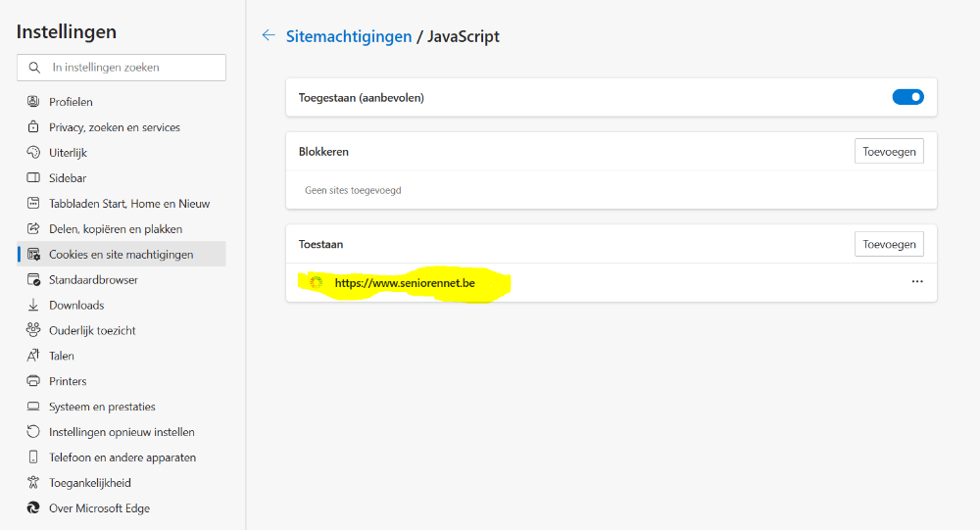Select the Uiterlijk appearance icon
This screenshot has width=980, height=530.
click(33, 153)
